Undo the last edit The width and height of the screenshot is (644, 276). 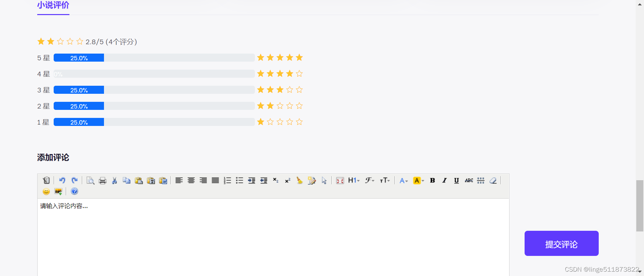62,181
